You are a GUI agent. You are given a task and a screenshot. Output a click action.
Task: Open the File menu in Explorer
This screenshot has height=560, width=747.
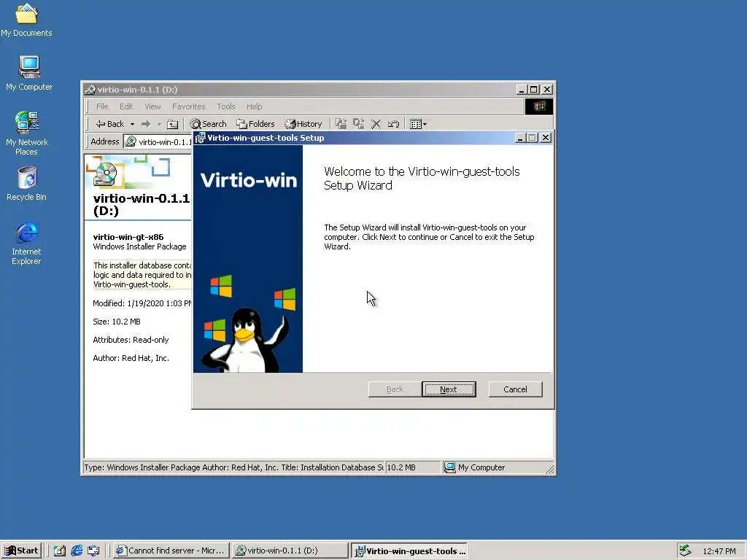click(102, 106)
